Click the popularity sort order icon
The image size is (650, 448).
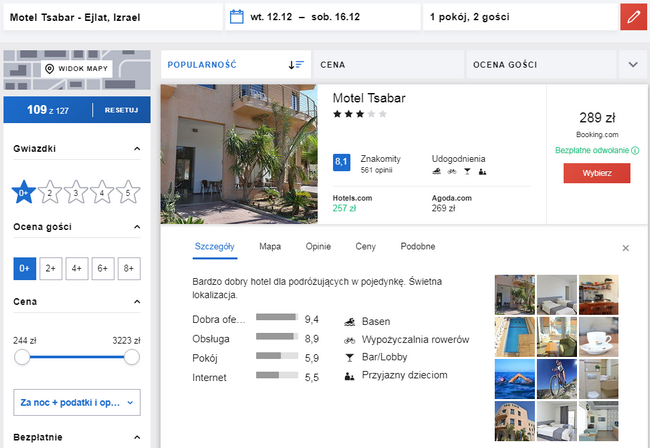pos(296,64)
